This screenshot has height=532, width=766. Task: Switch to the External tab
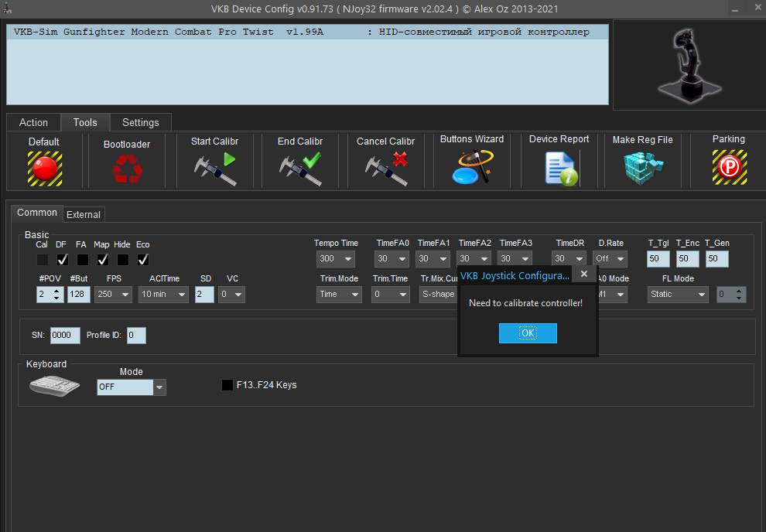pyautogui.click(x=84, y=214)
